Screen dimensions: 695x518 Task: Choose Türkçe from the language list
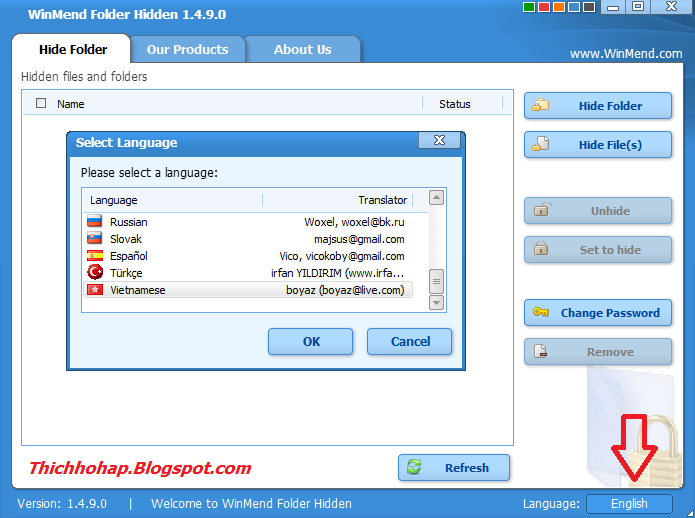pos(248,273)
